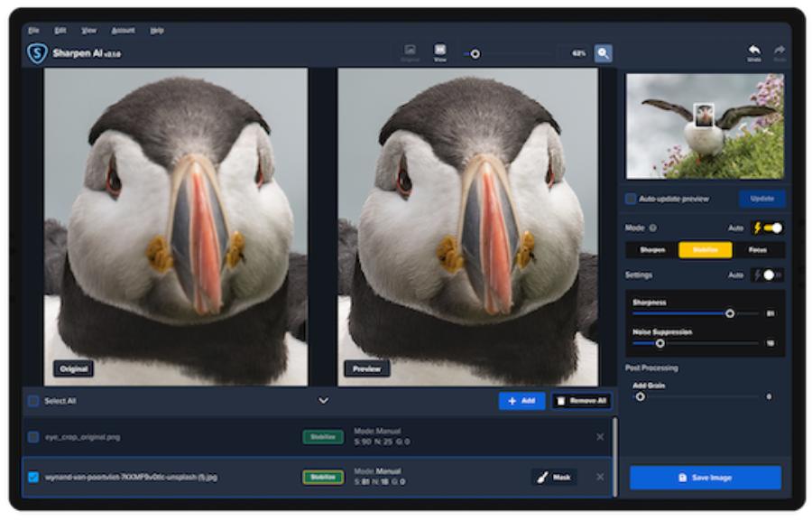812x521 pixels.
Task: Select the Focus mode tab
Action: click(x=758, y=250)
